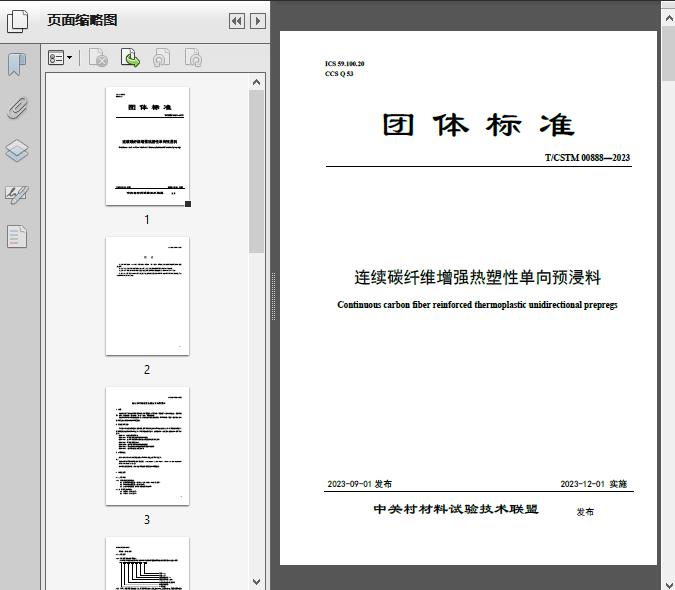
Task: Open the document content panel icon
Action: 17,236
